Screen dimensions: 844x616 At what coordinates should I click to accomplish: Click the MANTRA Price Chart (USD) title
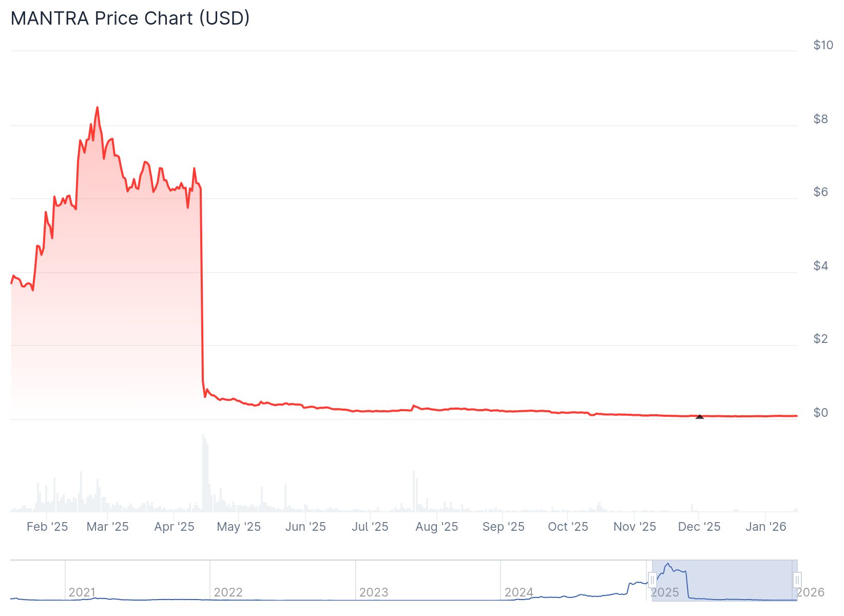point(130,18)
